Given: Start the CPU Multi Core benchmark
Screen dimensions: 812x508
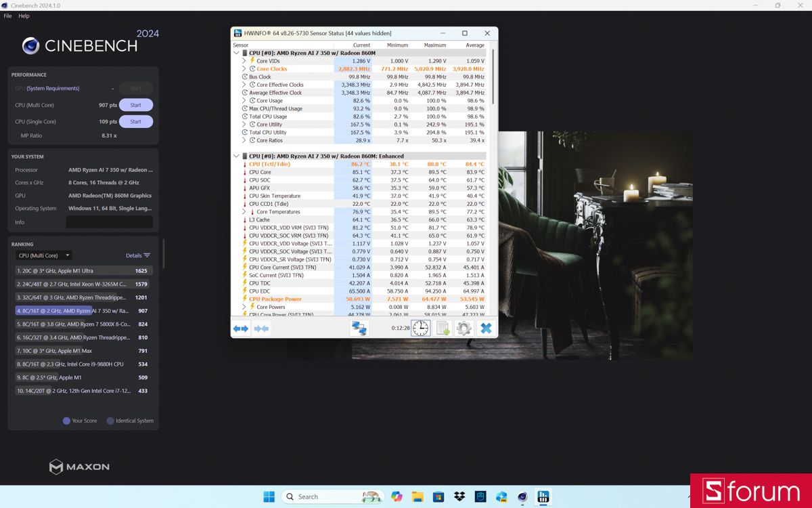Looking at the screenshot, I should [135, 104].
